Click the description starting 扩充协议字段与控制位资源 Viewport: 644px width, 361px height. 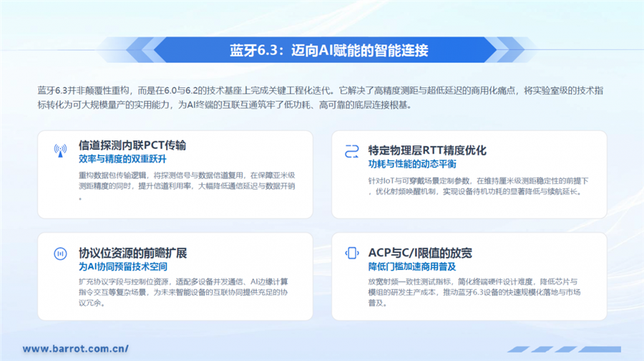click(x=183, y=292)
